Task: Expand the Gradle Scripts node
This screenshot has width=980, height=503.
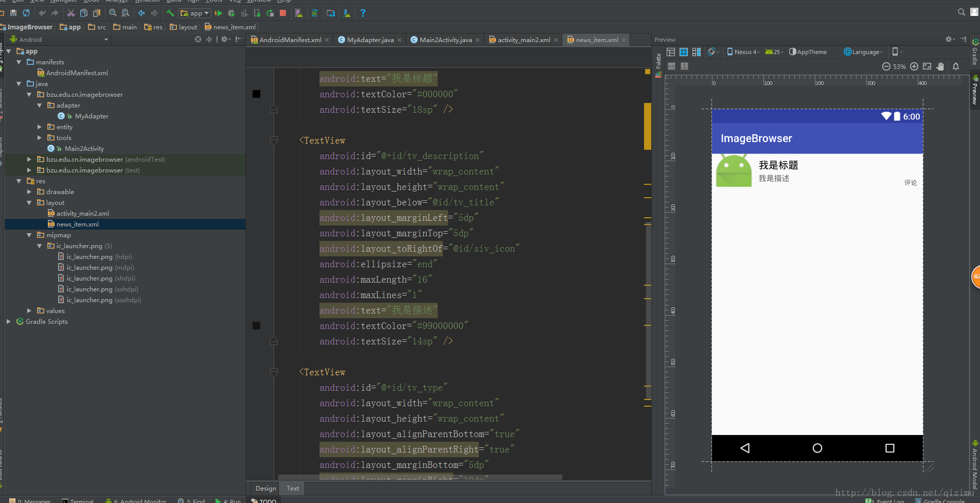Action: tap(9, 321)
